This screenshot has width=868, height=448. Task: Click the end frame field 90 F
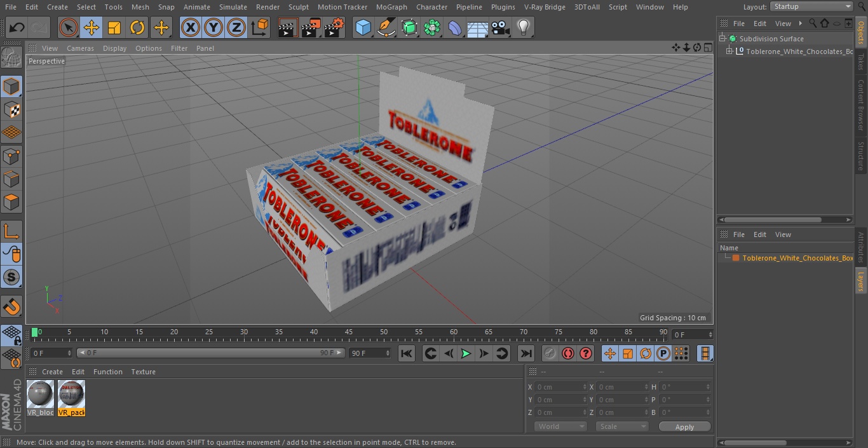tap(369, 353)
